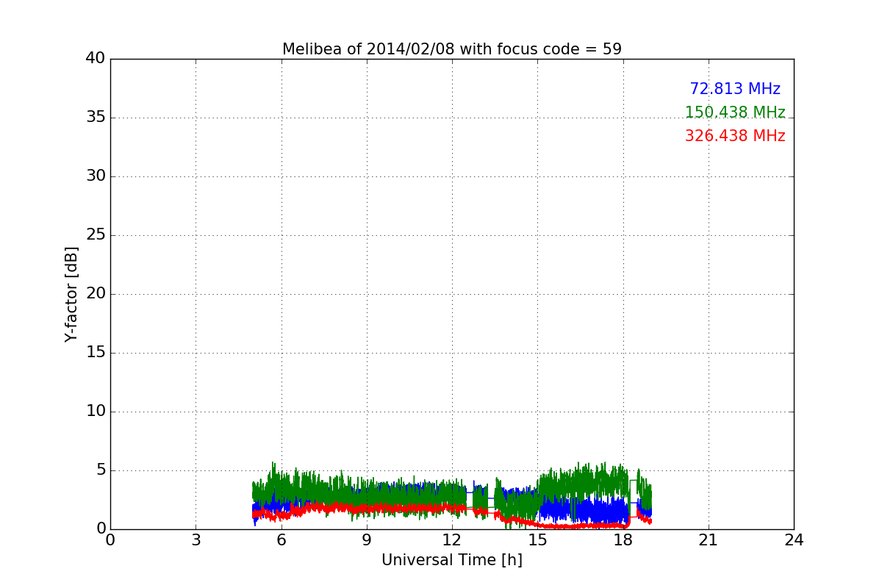
Task: Select the green 150.438 MHz legend label
Action: tap(735, 112)
